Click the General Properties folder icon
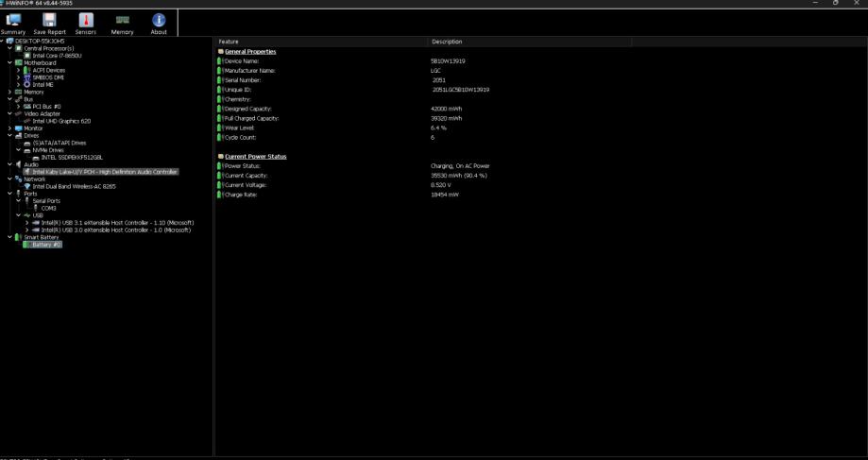This screenshot has height=460, width=868. tap(221, 52)
